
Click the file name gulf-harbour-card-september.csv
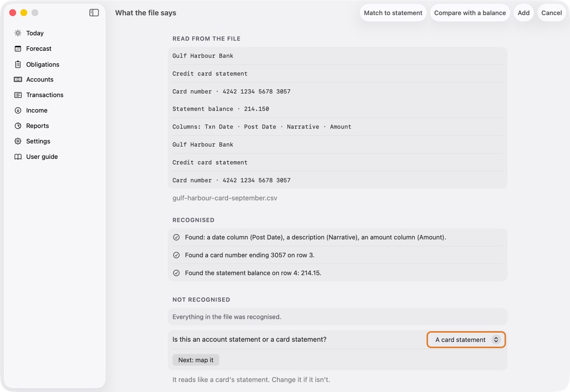point(225,198)
